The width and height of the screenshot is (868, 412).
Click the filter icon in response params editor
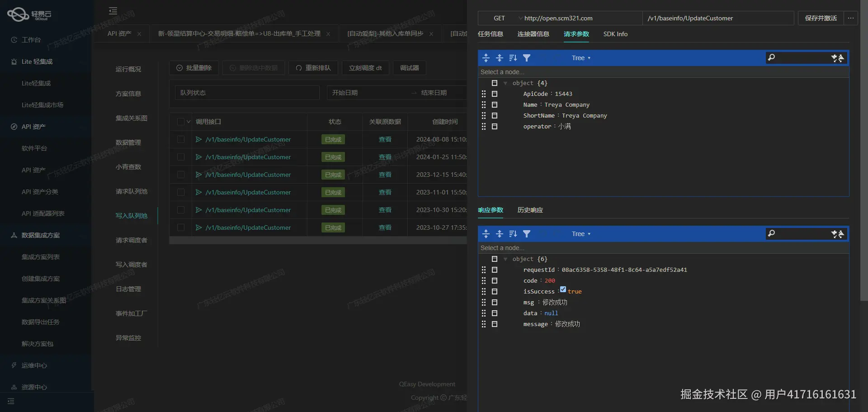pos(527,234)
